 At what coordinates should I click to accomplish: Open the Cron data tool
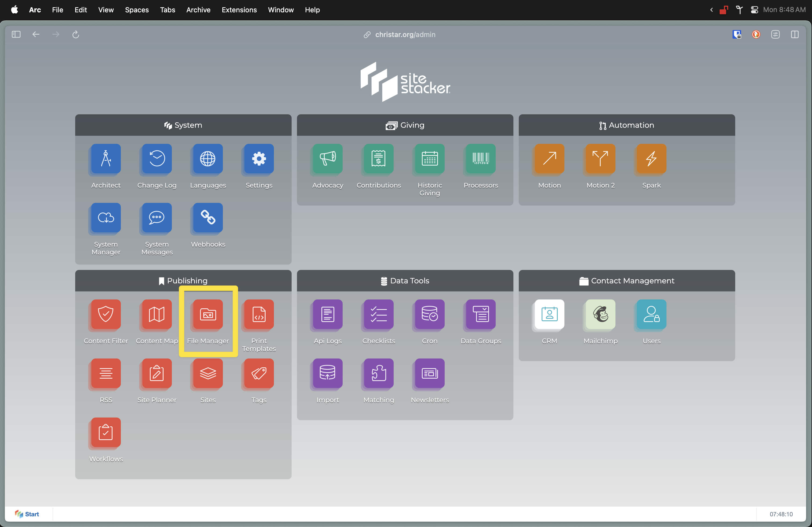point(430,314)
